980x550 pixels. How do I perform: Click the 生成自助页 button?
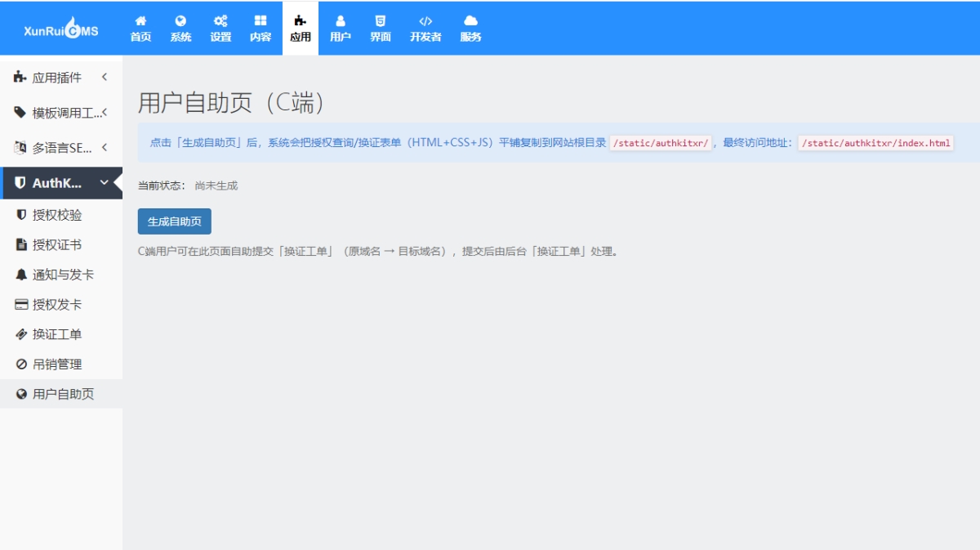click(175, 221)
